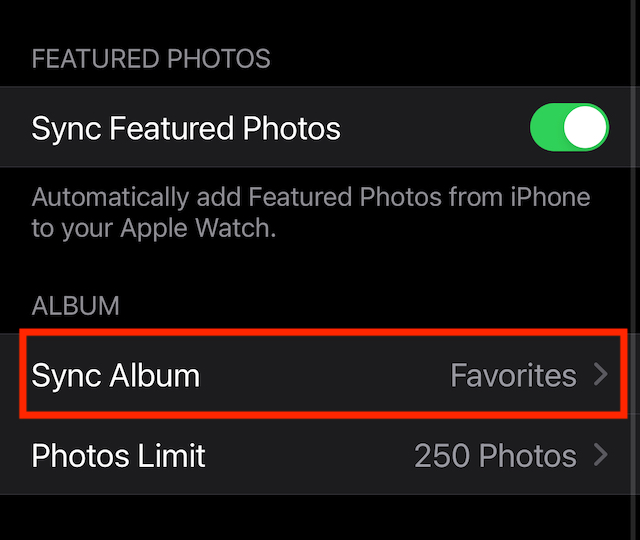Tap the FEATURED PHOTOS section header
The width and height of the screenshot is (640, 540).
tap(151, 59)
